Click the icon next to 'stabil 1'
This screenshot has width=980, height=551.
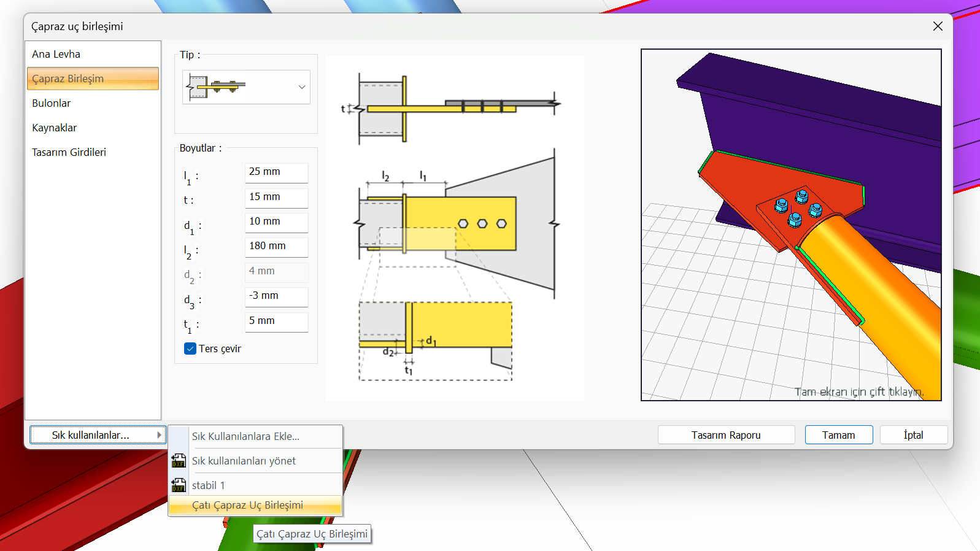(x=179, y=485)
